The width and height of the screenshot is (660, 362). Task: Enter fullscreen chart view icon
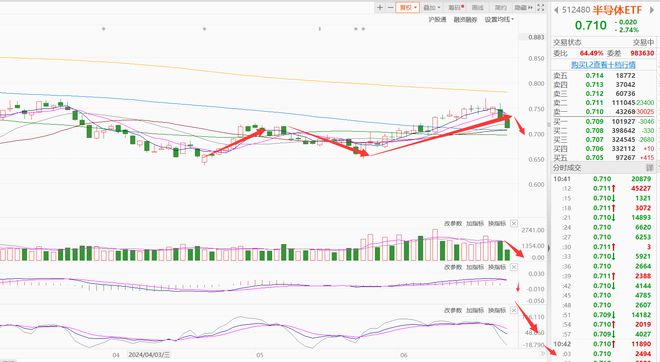click(540, 8)
